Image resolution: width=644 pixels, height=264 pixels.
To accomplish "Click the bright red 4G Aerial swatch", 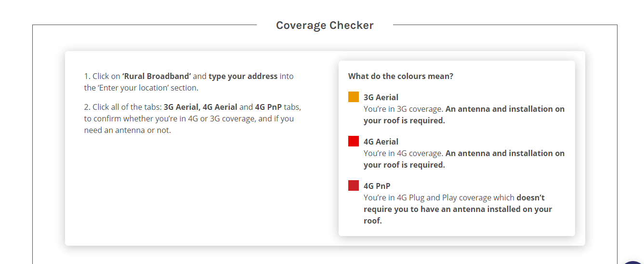I will 354,141.
